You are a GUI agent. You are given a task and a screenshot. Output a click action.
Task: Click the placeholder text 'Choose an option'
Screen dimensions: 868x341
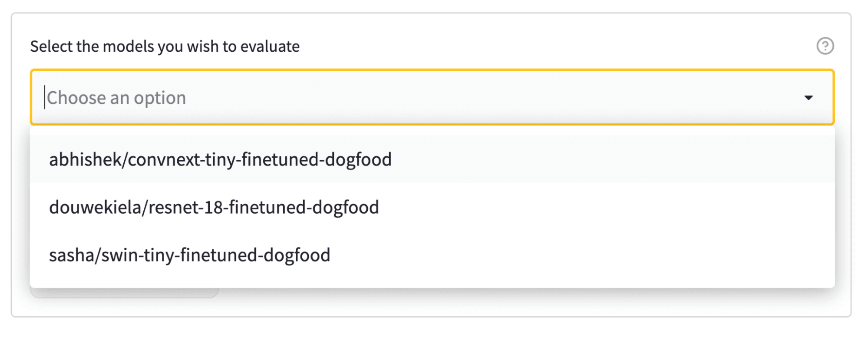(x=116, y=98)
